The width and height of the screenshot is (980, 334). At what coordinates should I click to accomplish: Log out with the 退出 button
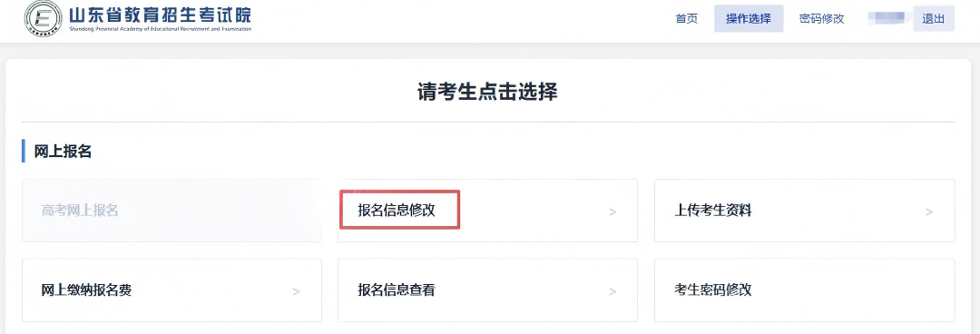tap(934, 19)
